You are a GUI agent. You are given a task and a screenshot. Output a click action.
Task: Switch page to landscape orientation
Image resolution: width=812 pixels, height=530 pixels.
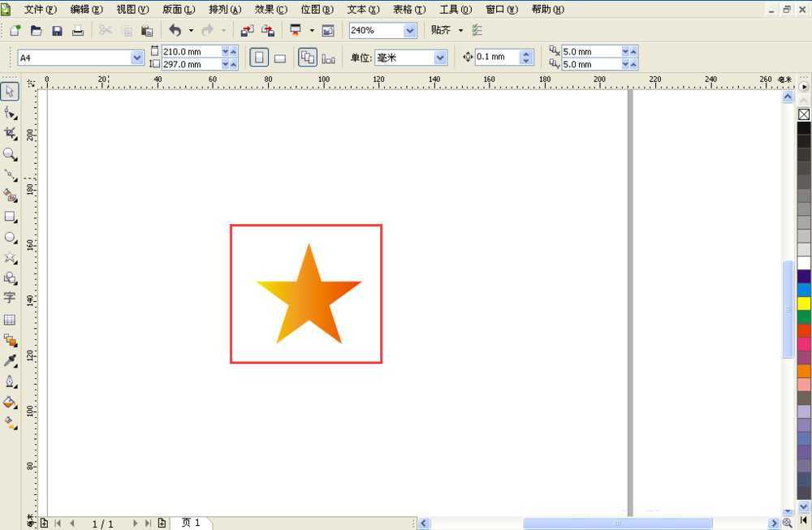point(279,58)
